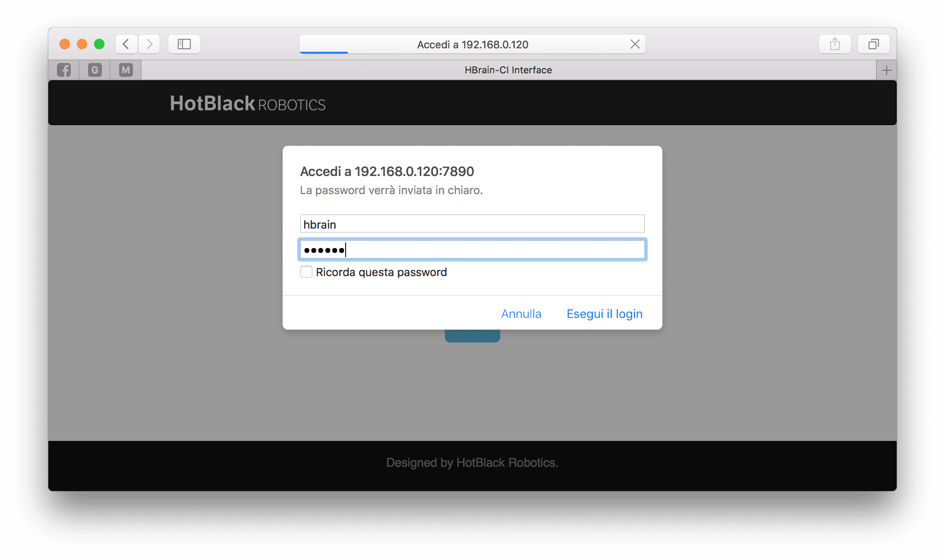This screenshot has height=560, width=945.
Task: Click the blue button behind the dialog
Action: coord(472,336)
